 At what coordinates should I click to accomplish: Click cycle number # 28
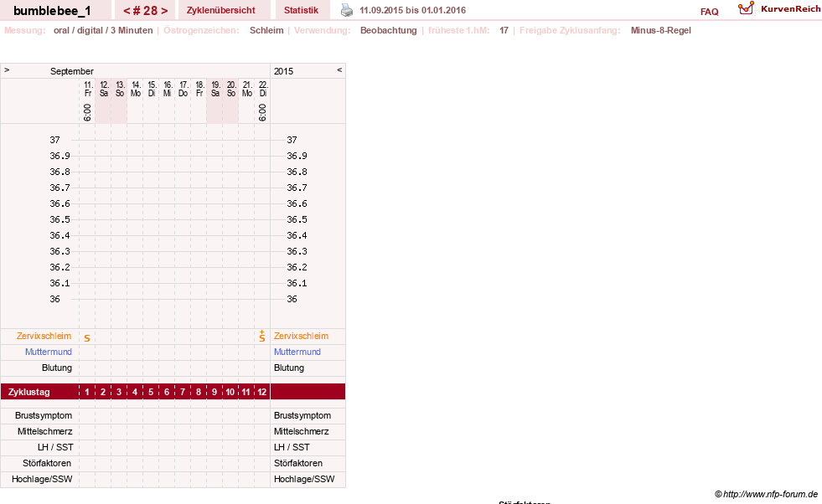(x=145, y=11)
